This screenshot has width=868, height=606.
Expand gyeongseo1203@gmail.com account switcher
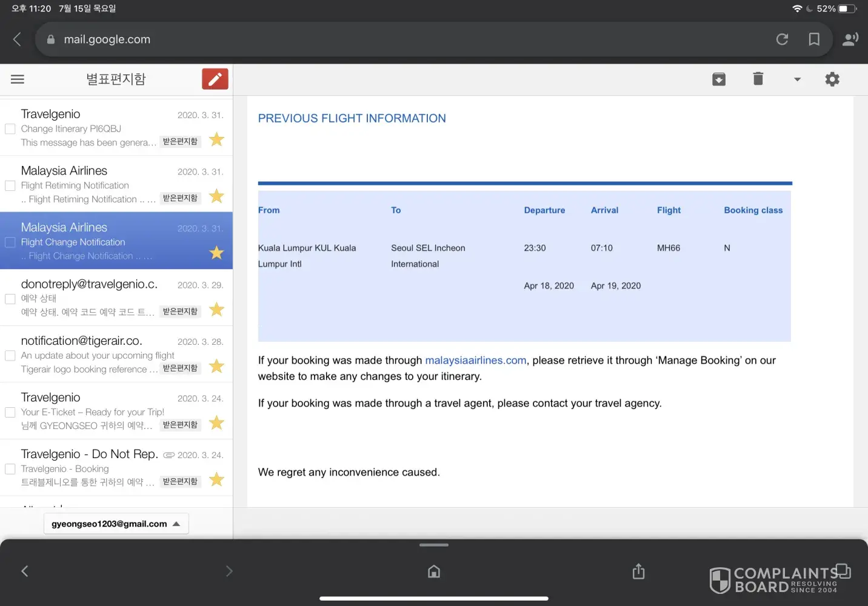pyautogui.click(x=116, y=524)
